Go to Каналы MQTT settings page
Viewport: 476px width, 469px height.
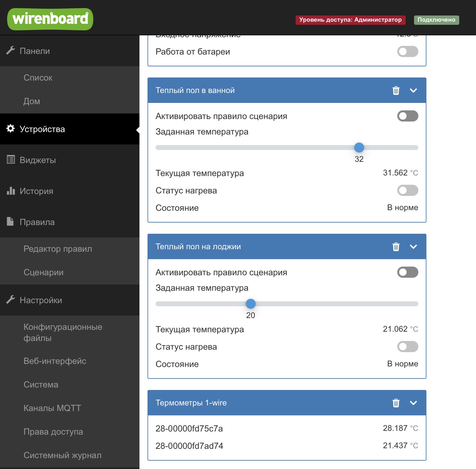(52, 408)
